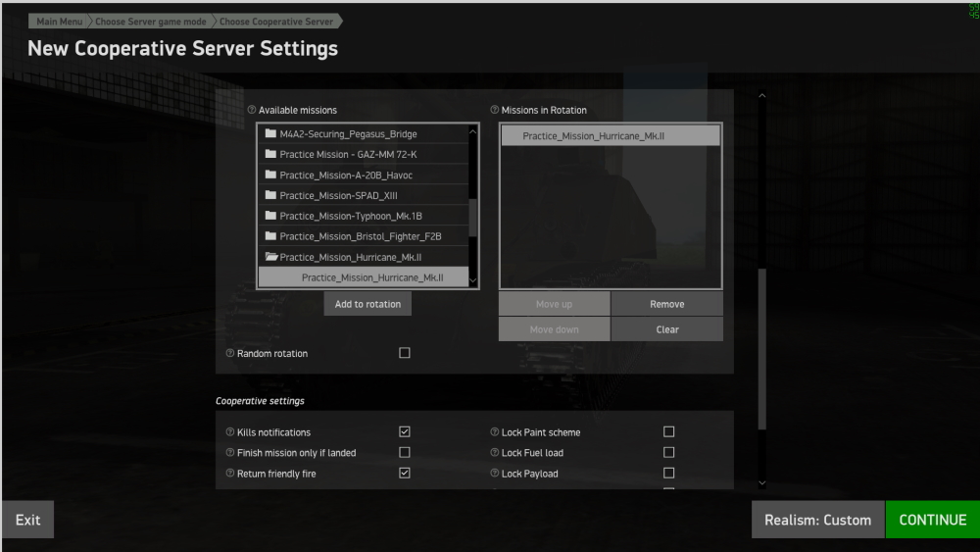Click the available missions list scrollbar thumb
Screen dimensions: 980x552
[473, 218]
